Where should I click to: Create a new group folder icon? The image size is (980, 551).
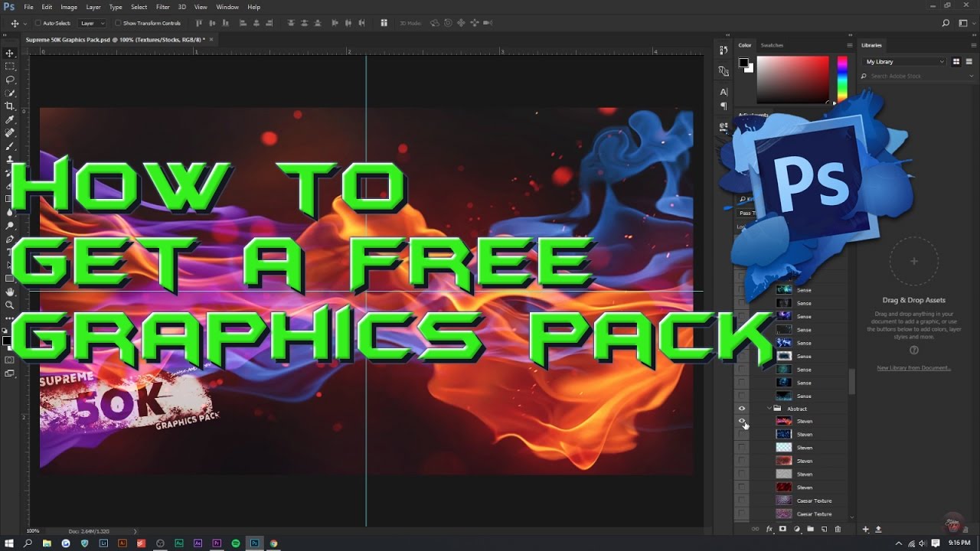point(810,529)
